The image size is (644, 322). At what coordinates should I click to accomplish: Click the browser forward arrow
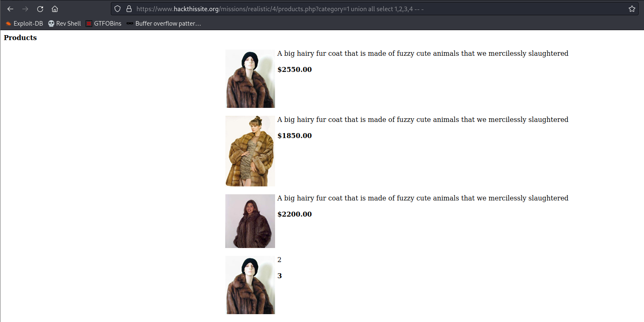tap(25, 9)
